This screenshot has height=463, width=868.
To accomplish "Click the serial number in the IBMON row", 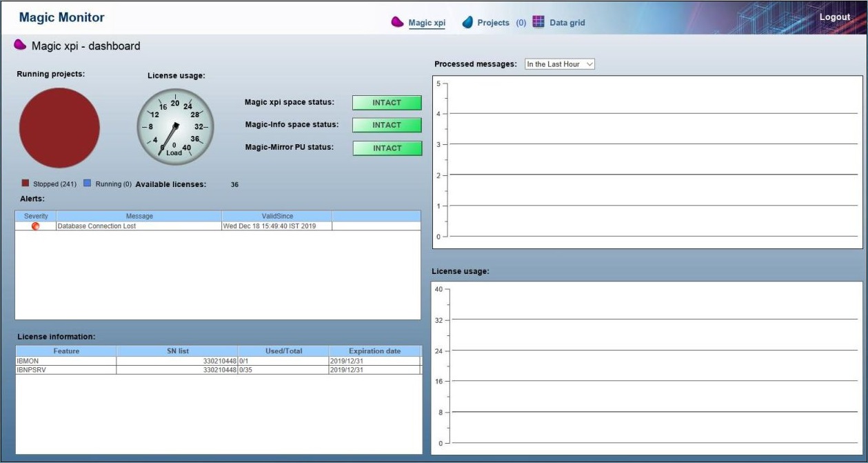I will (219, 361).
